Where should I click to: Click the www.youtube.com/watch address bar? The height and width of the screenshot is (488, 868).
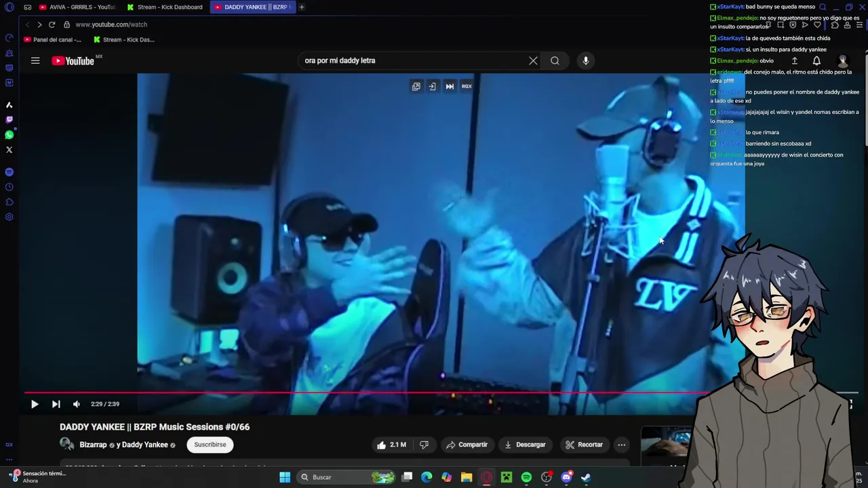coord(111,24)
